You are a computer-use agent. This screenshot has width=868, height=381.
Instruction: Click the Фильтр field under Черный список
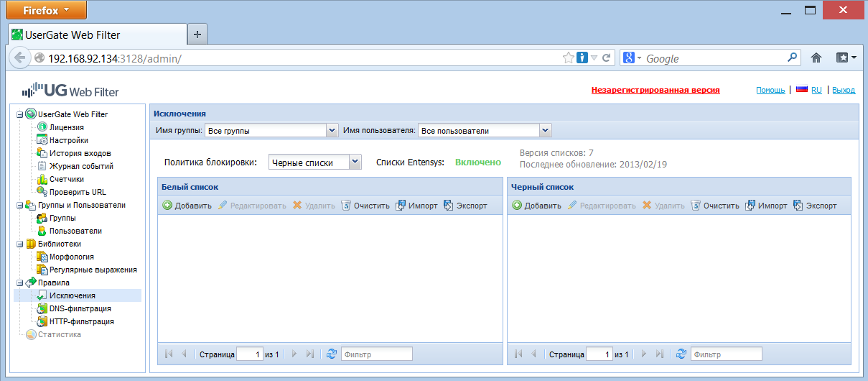[x=727, y=354]
